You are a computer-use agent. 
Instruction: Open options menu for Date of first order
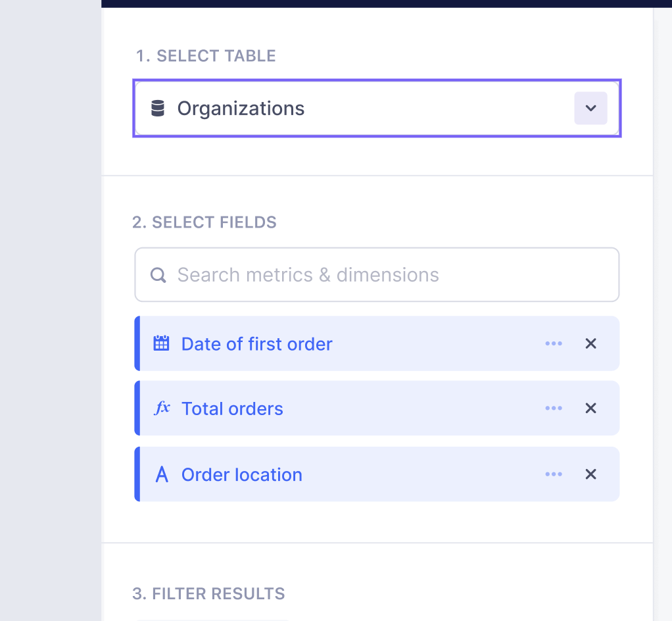coord(554,343)
